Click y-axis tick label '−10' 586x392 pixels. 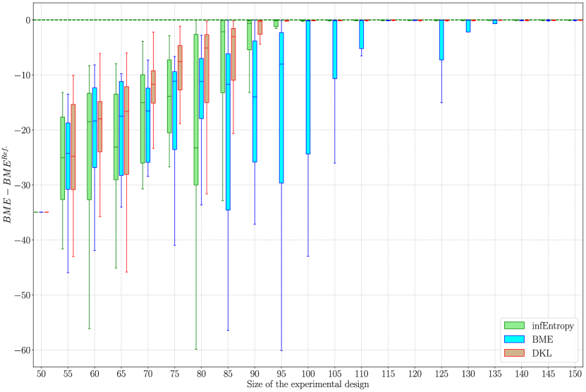pos(23,75)
